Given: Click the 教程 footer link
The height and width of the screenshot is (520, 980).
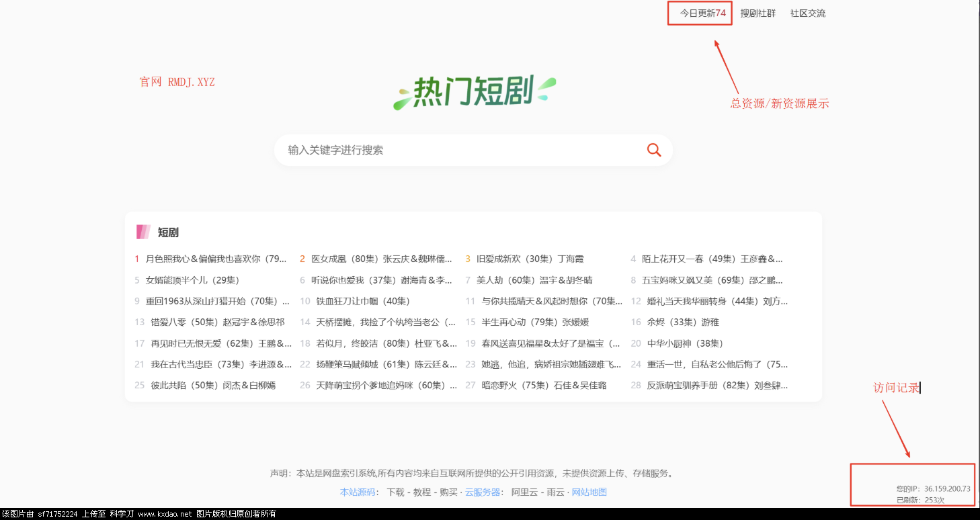Looking at the screenshot, I should coord(422,492).
